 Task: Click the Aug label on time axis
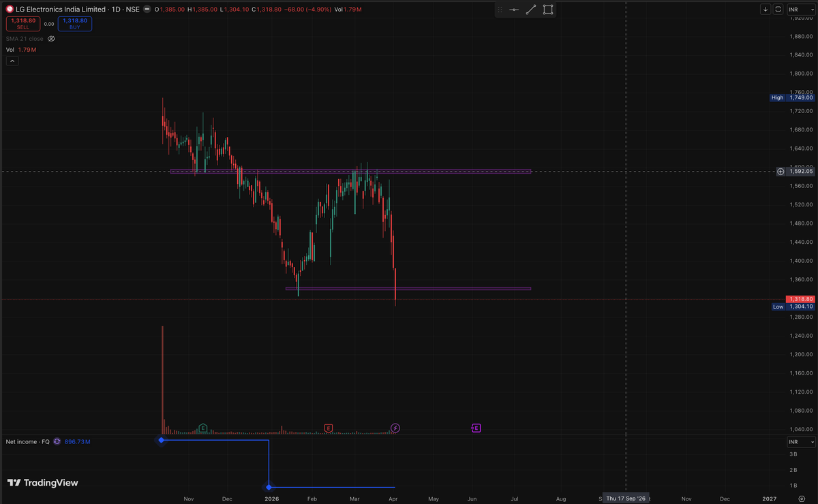(561, 499)
